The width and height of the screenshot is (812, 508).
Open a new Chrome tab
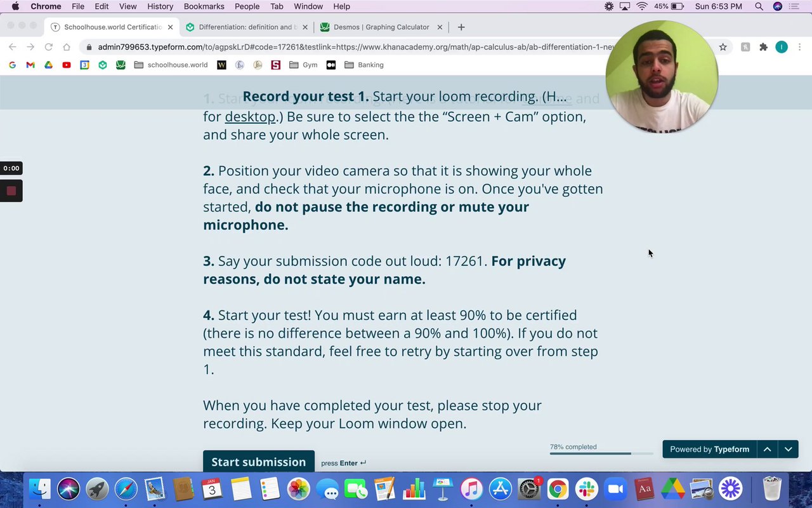click(x=461, y=27)
